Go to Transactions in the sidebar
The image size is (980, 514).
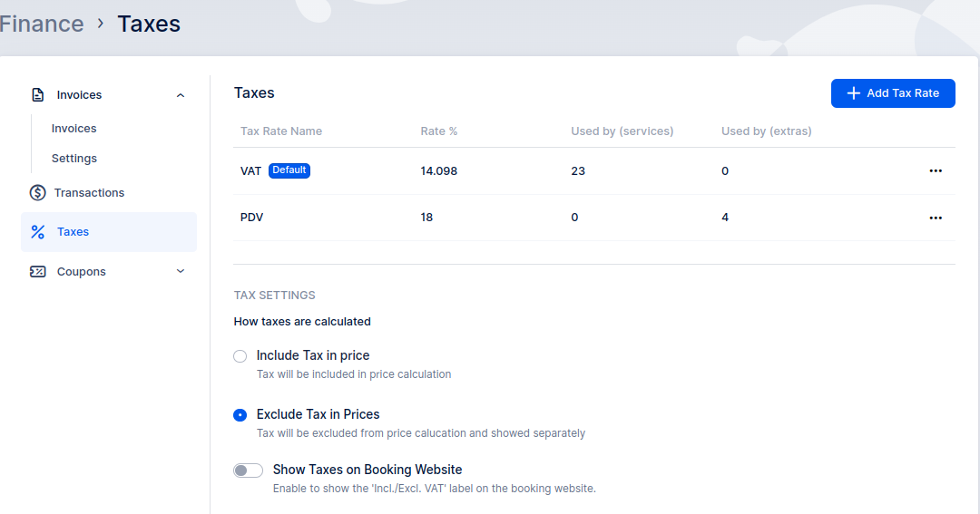click(89, 192)
